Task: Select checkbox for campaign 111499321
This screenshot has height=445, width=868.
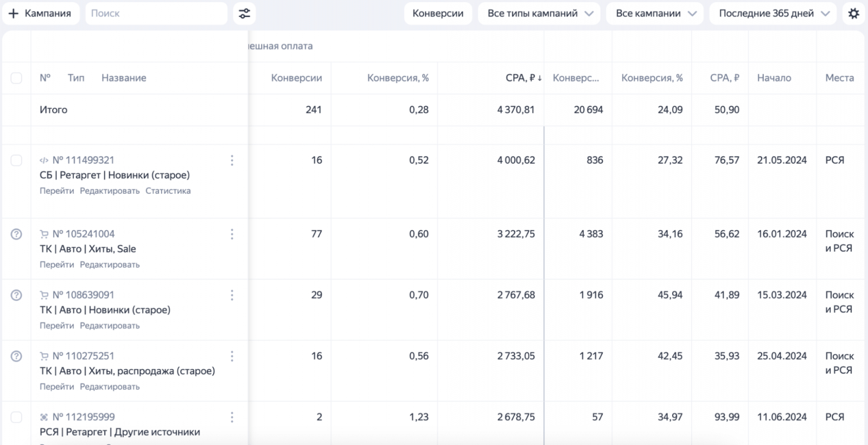Action: click(16, 160)
